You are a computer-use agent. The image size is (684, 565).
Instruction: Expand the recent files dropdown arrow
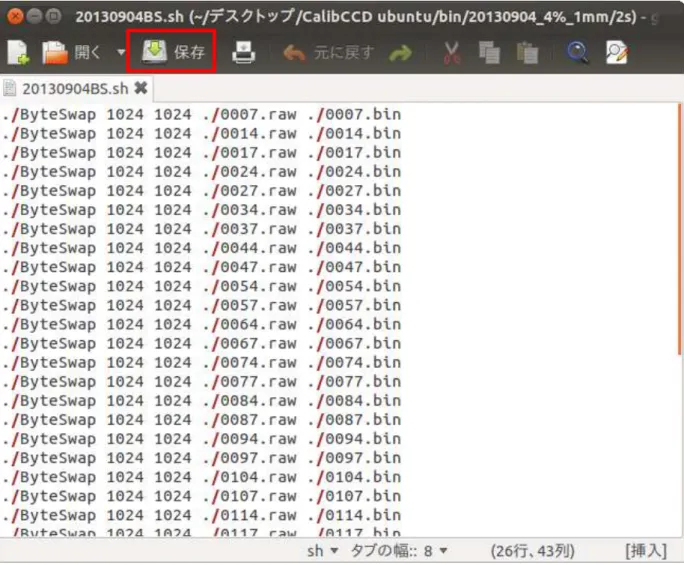click(121, 52)
